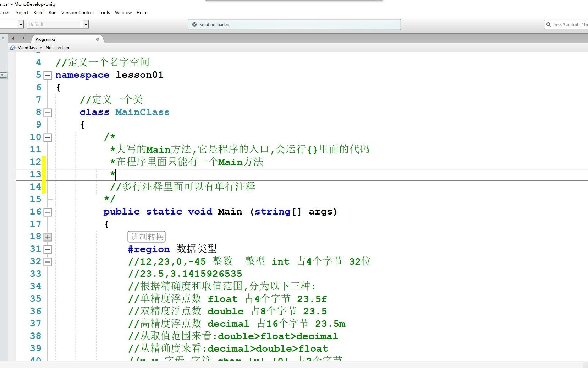Open dropdown left of the Default combo box
This screenshot has width=588, height=368.
click(21, 24)
